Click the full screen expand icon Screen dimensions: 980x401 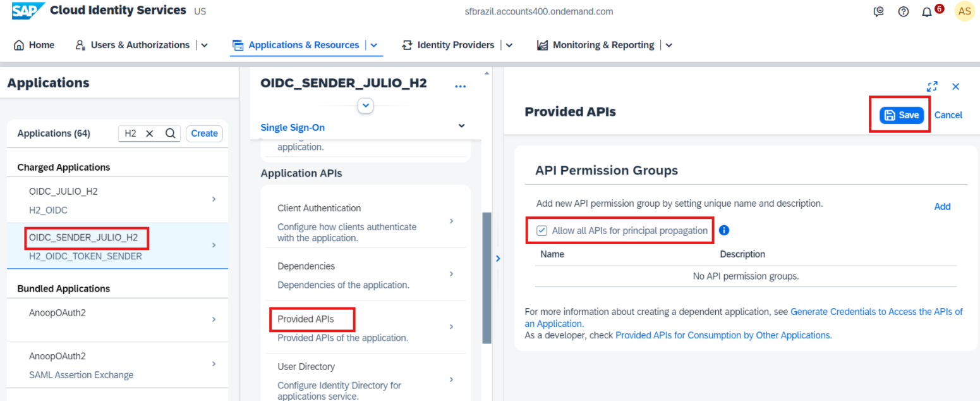click(932, 87)
